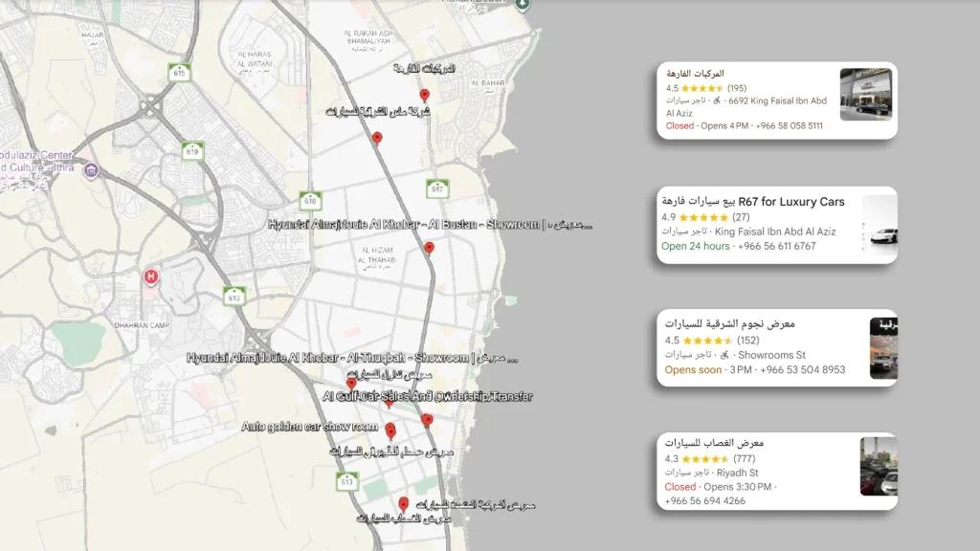The width and height of the screenshot is (980, 551).
Task: Click the Open 24 hours status text
Action: pyautogui.click(x=695, y=246)
